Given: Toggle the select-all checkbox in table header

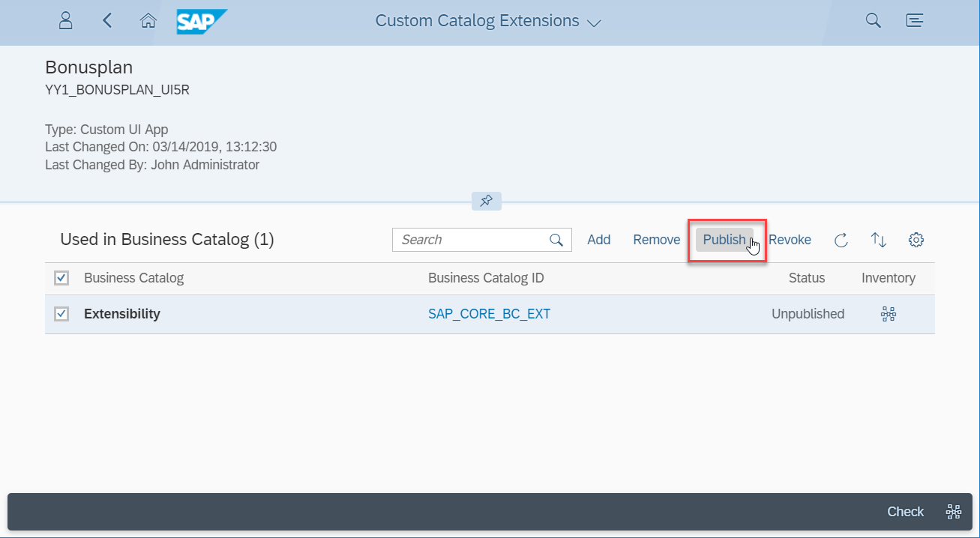Looking at the screenshot, I should (x=61, y=278).
